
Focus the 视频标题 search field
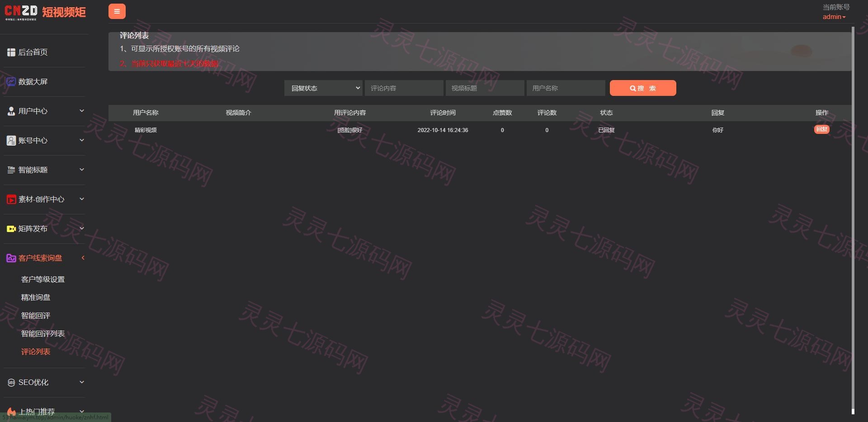(485, 88)
